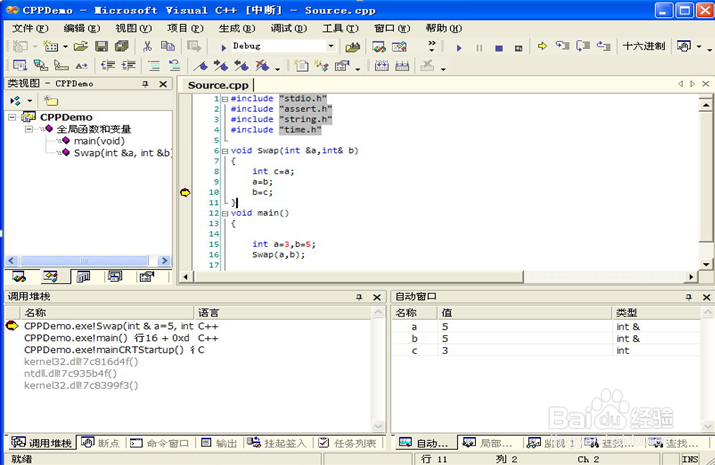The image size is (715, 465).
Task: Switch to the 局部 locals tab
Action: pos(488,443)
